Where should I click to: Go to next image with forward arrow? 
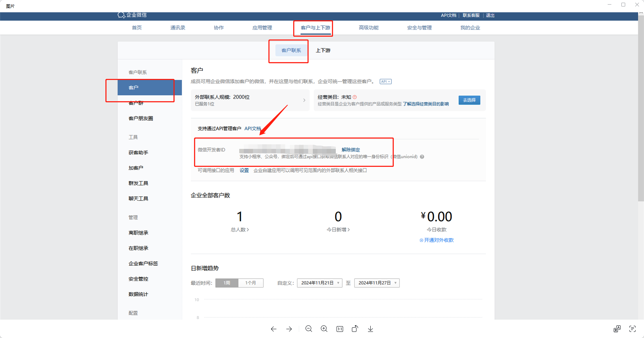tap(289, 329)
